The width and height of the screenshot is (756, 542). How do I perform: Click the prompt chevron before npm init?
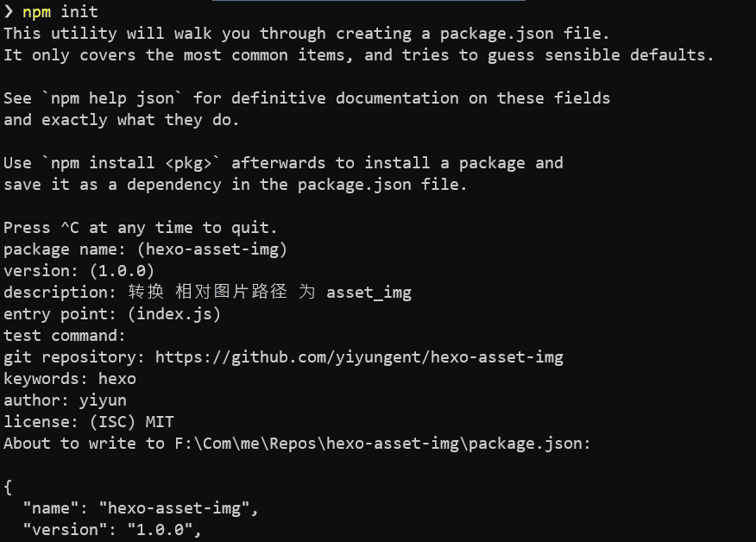coord(8,11)
